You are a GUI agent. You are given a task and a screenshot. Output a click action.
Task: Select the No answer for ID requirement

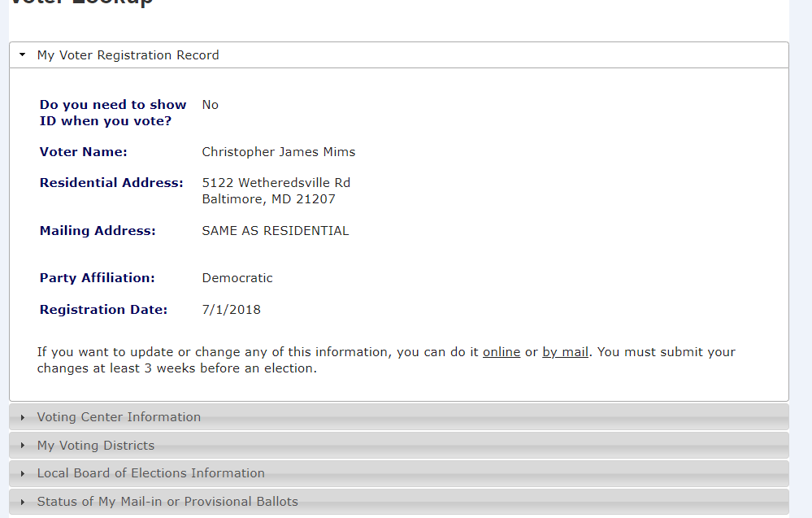click(211, 105)
